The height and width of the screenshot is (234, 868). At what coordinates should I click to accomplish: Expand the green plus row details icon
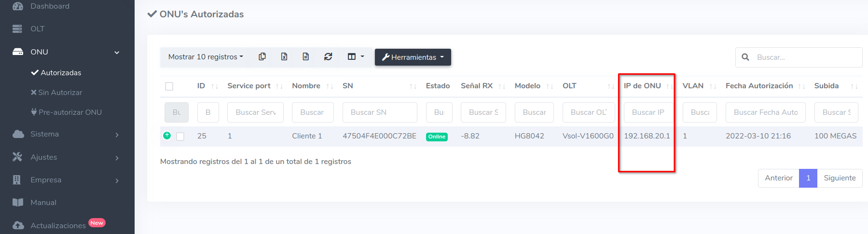167,136
